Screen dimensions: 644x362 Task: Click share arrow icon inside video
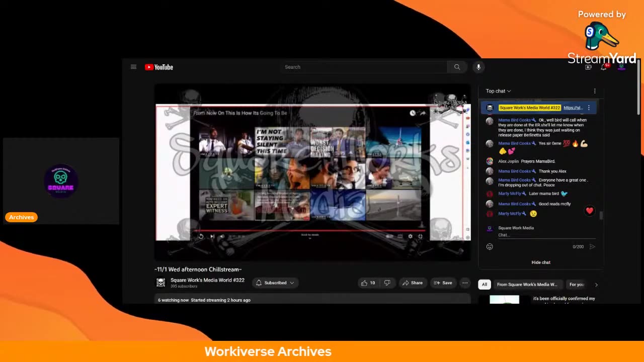[423, 113]
